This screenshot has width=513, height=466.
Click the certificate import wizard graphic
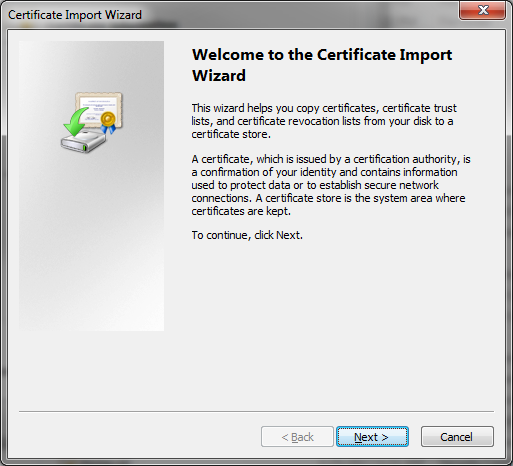pyautogui.click(x=92, y=123)
